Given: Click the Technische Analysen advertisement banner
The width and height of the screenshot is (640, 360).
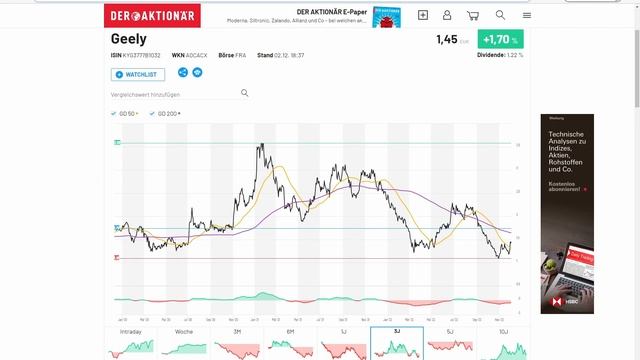Looking at the screenshot, I should [567, 214].
